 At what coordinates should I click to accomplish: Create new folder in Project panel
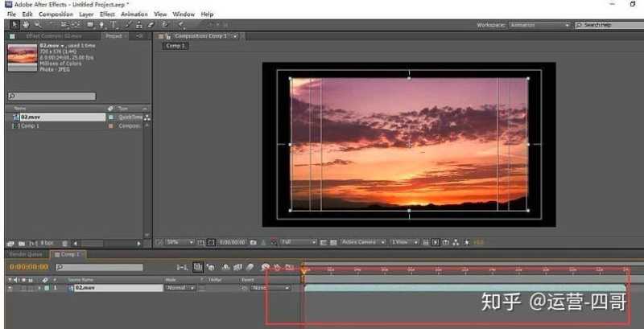[x=21, y=243]
